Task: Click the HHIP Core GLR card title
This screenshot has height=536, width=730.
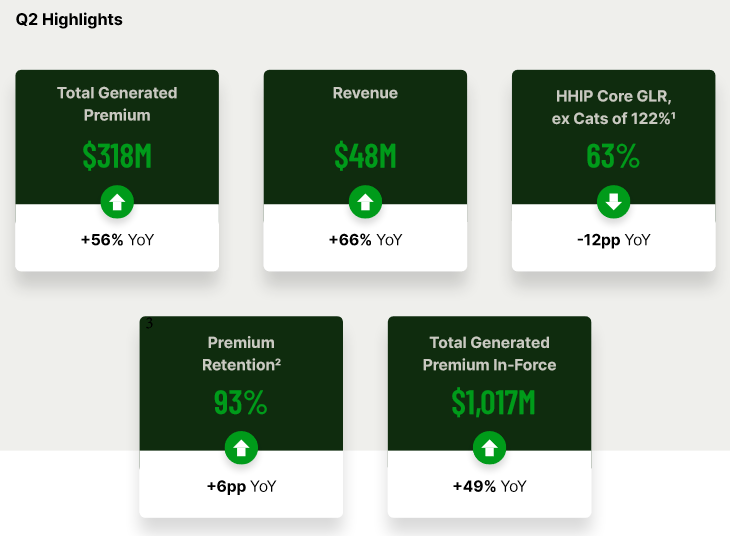Action: pyautogui.click(x=614, y=107)
